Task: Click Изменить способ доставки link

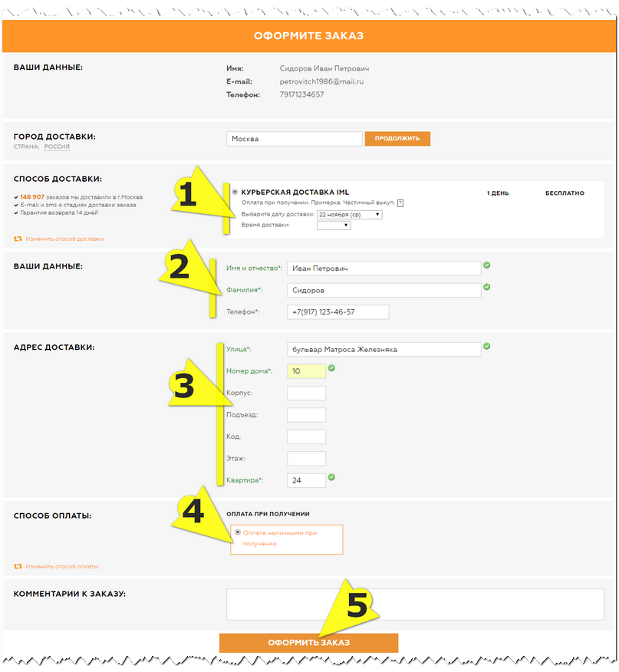Action: (64, 239)
